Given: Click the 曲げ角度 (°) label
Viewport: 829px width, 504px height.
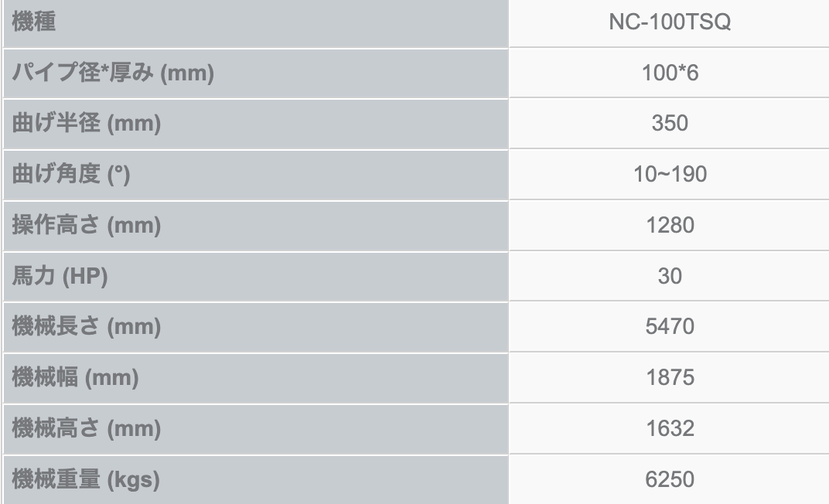Looking at the screenshot, I should coord(71,175).
